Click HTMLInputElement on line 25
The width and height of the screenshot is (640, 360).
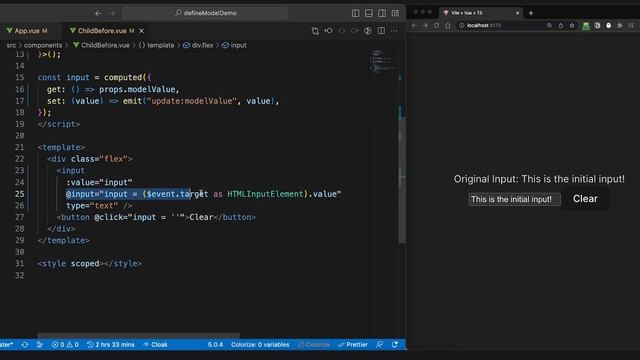point(265,194)
